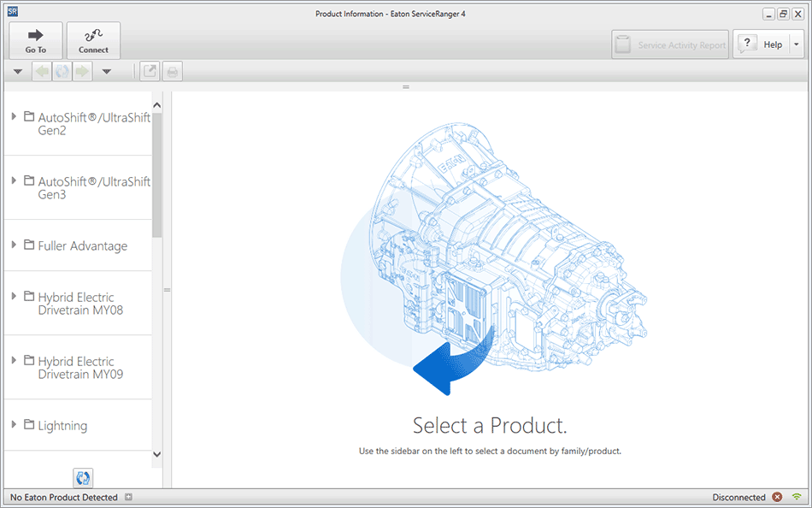Click the open in external window icon
The image size is (812, 508).
point(150,72)
